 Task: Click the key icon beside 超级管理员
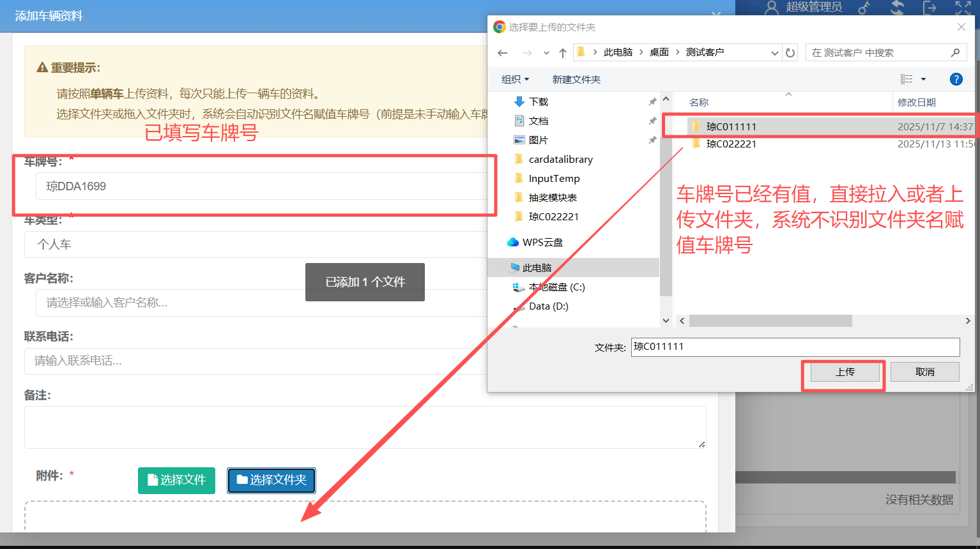click(864, 8)
